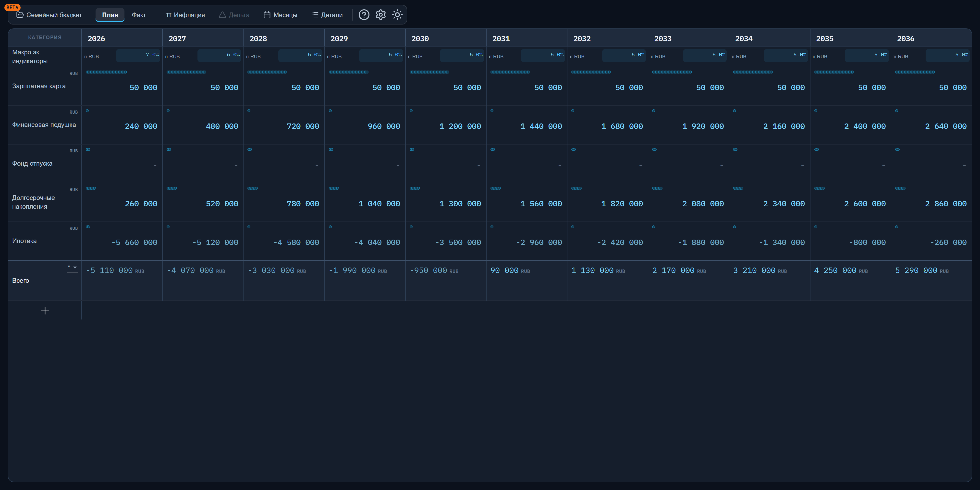The image size is (980, 490).
Task: Open the Семейный бюджет budget file button
Action: 49,15
